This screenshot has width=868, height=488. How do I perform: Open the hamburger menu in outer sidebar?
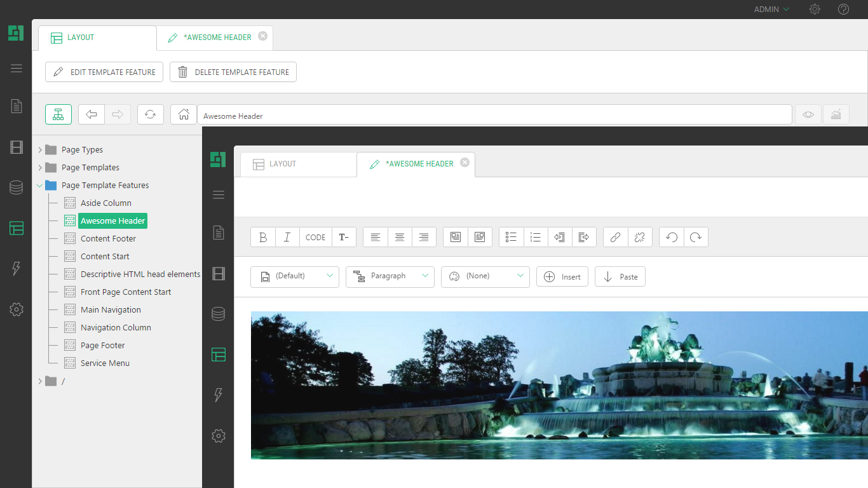coord(17,69)
